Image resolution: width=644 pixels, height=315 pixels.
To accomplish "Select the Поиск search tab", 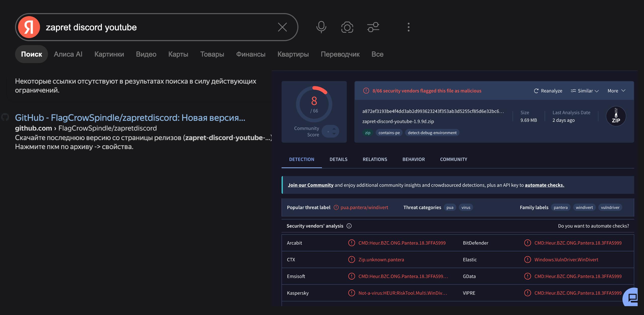I will 31,54.
